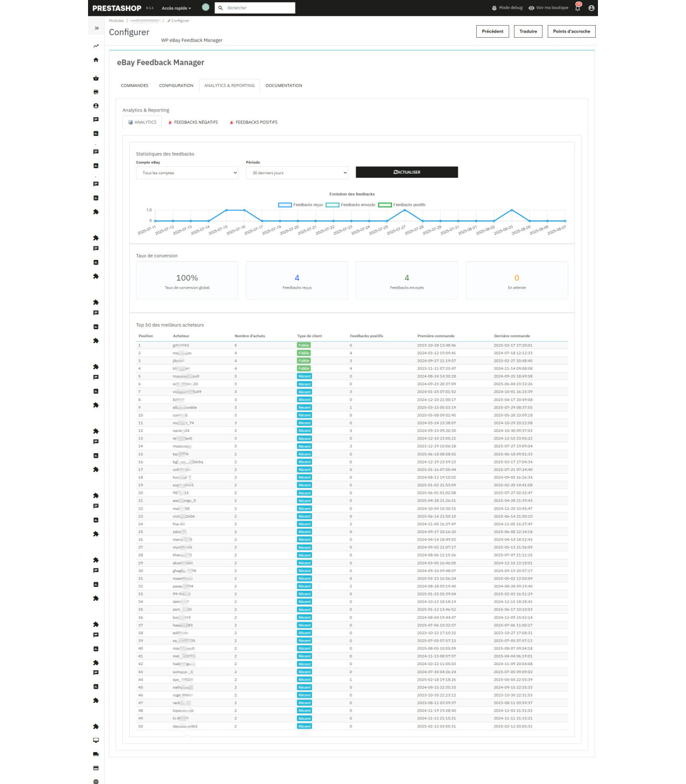This screenshot has width=686, height=784.
Task: Open the truck shipping icon in sidebar
Action: tap(96, 754)
